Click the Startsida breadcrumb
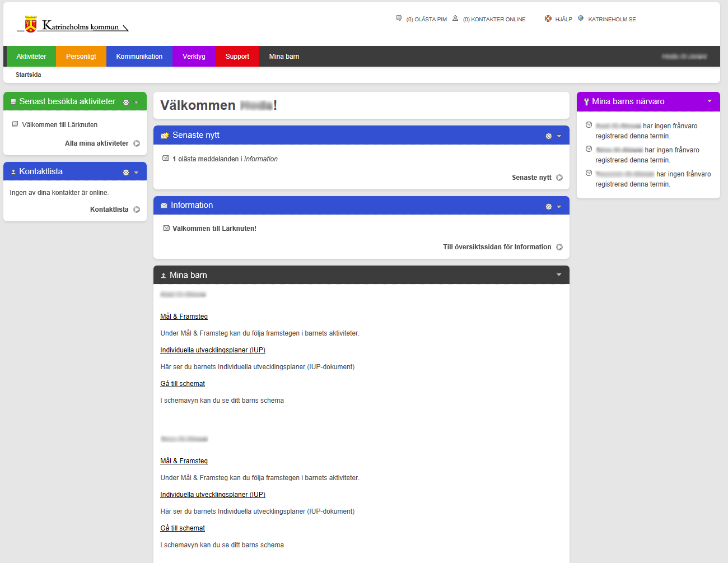 pos(28,75)
